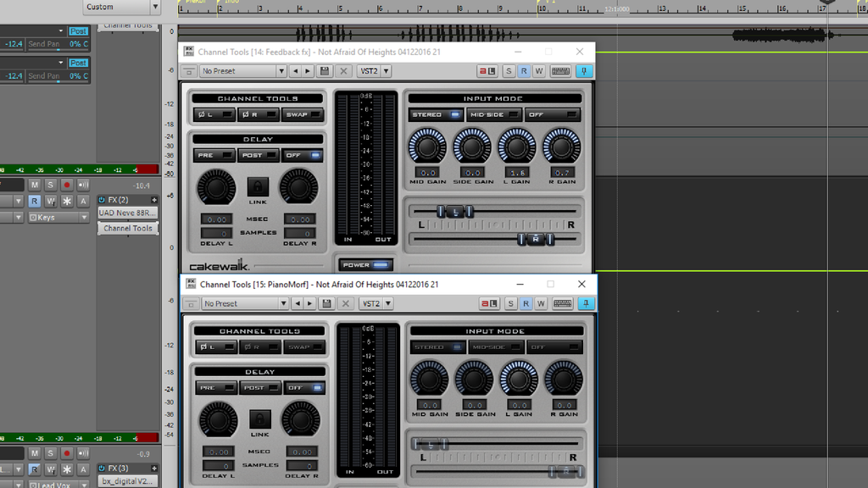Arm record button on the Keys track
Screen dimensions: 868x488
coord(67,185)
